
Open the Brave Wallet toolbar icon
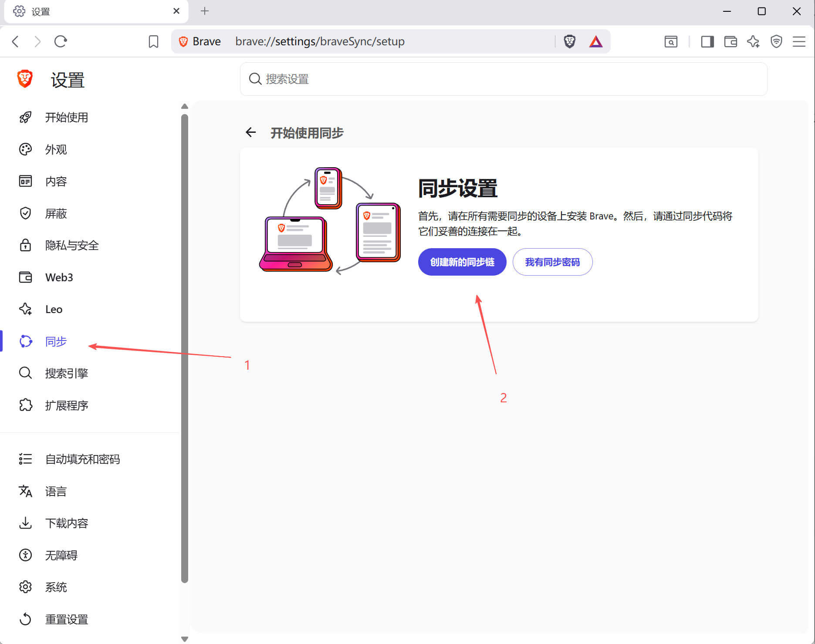pos(730,41)
